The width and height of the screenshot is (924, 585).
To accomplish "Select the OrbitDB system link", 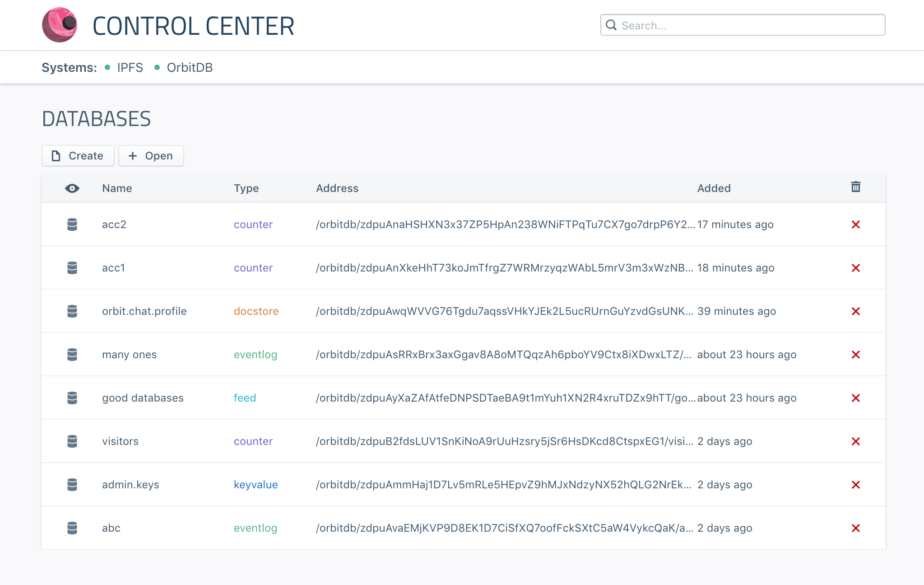I will click(x=190, y=67).
